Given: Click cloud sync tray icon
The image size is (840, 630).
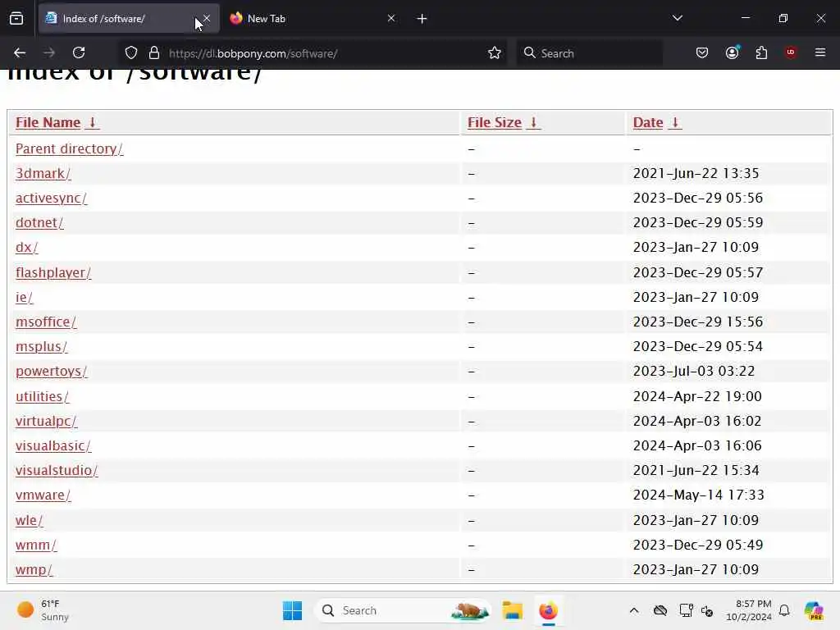Looking at the screenshot, I should pos(660,610).
